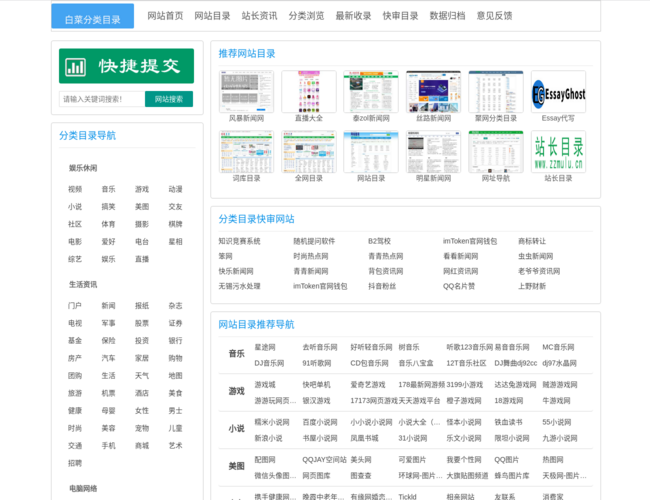650x500 pixels.
Task: Click the chart icon on 快捷提交 banner
Action: coord(75,67)
